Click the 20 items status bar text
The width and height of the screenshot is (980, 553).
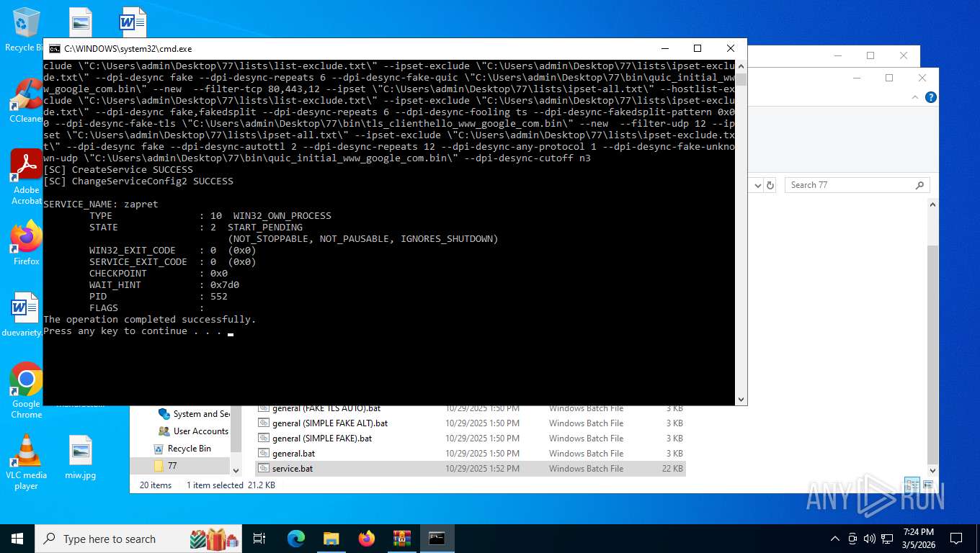pos(156,485)
